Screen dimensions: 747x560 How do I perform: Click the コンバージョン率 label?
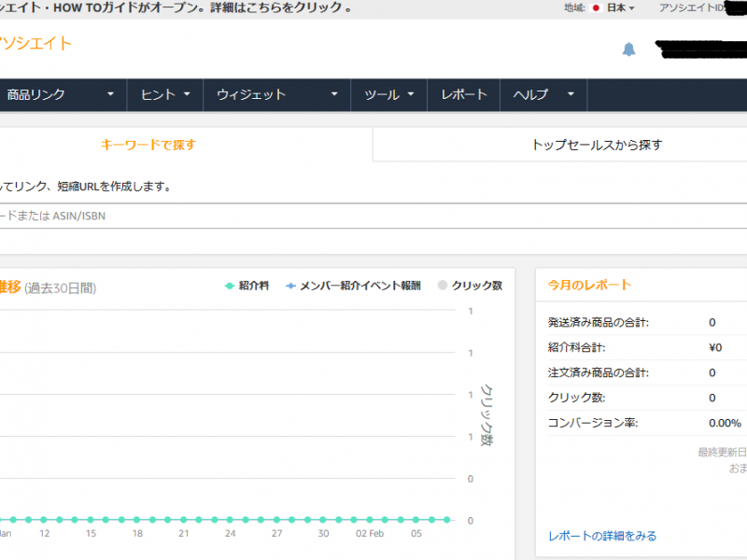click(x=593, y=423)
